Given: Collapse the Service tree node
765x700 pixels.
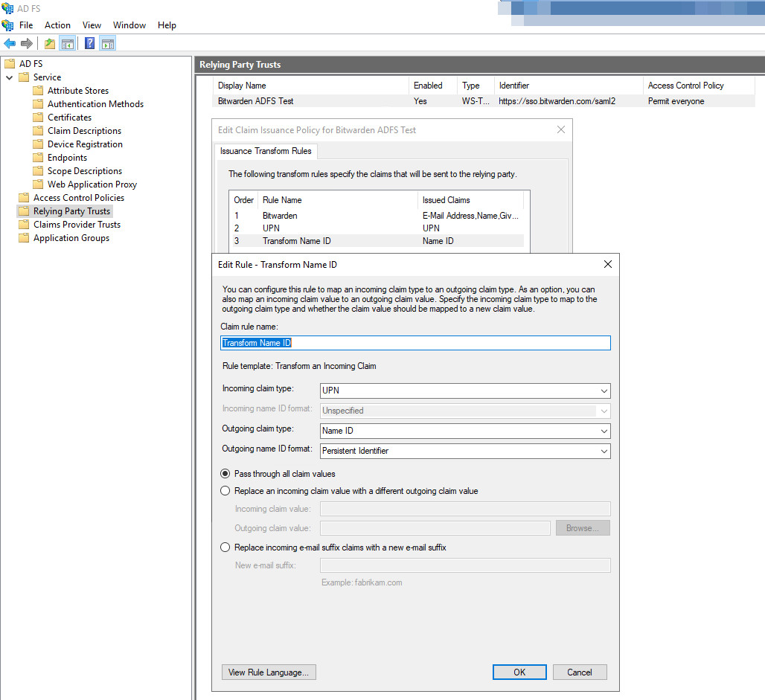Looking at the screenshot, I should [x=9, y=77].
